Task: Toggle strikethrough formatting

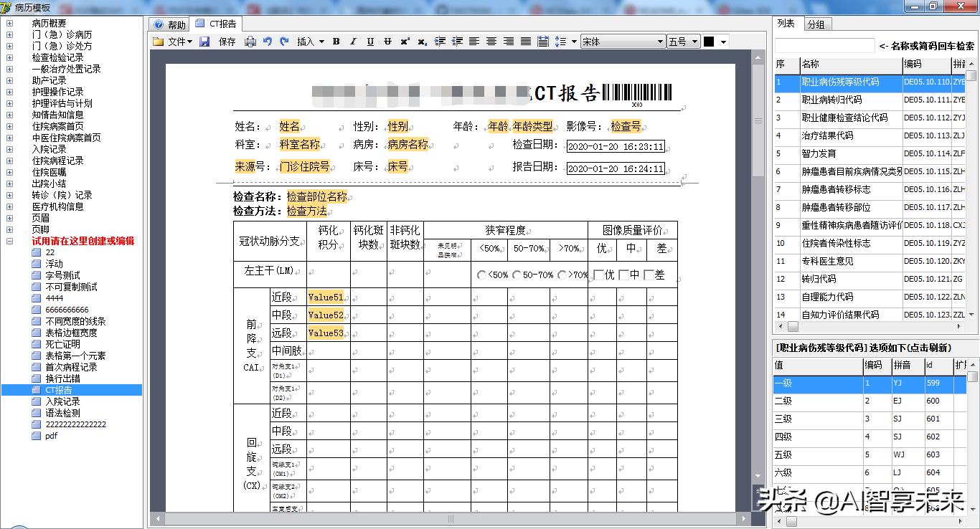Action: coord(387,42)
